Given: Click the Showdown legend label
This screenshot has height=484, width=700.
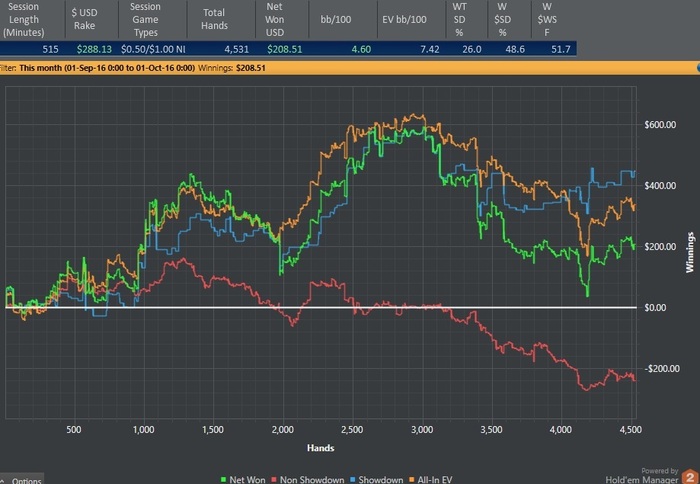Looking at the screenshot, I should [381, 480].
